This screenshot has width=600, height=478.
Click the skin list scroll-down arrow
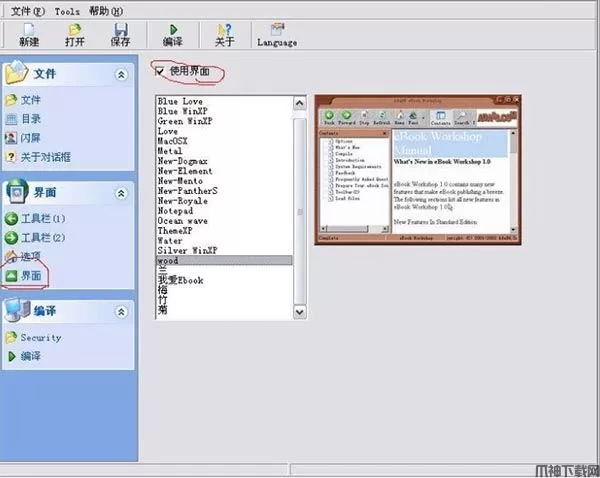click(300, 315)
